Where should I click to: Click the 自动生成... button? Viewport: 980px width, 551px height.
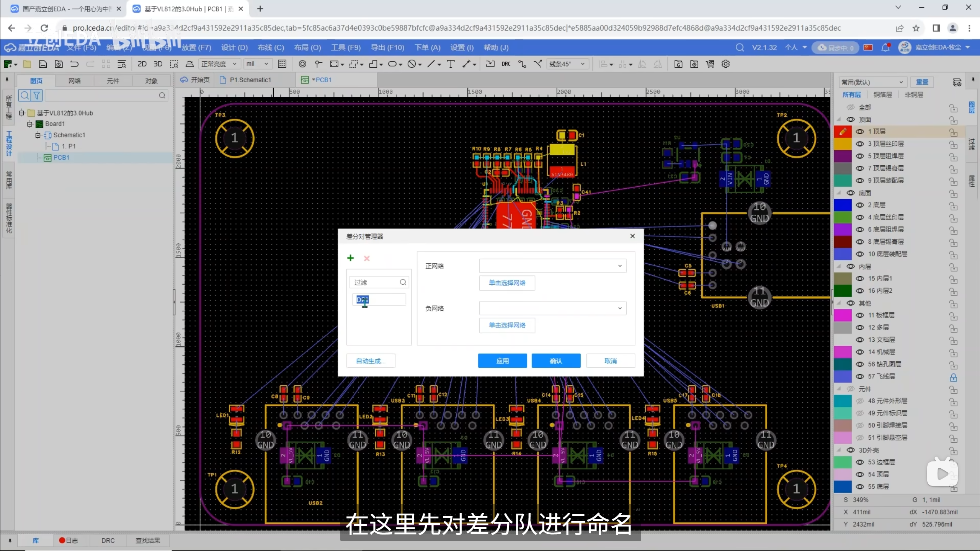(x=371, y=361)
